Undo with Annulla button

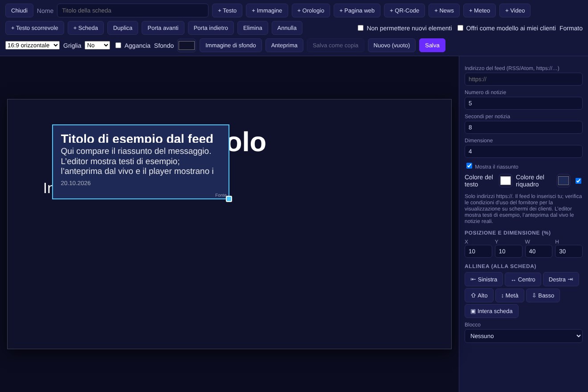pos(287,28)
